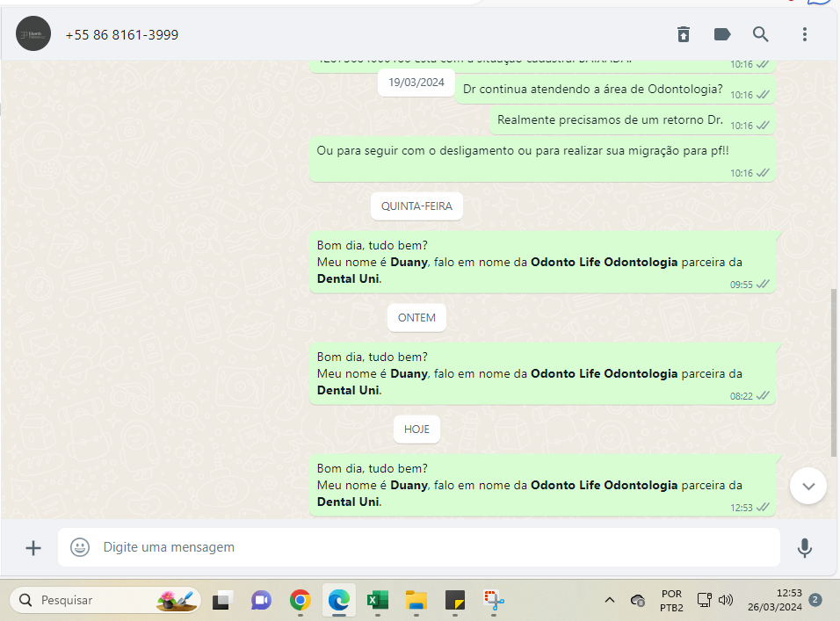Screen dimensions: 840x621
Task: Click the ONTEM date separator
Action: point(416,317)
